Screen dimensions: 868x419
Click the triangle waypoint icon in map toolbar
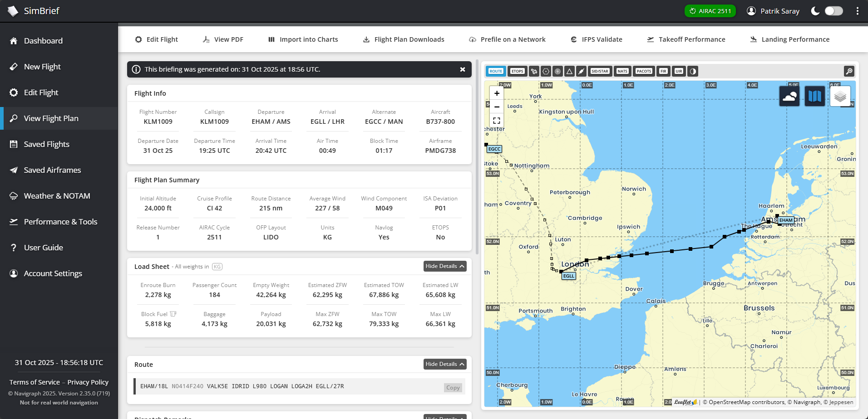pos(569,71)
